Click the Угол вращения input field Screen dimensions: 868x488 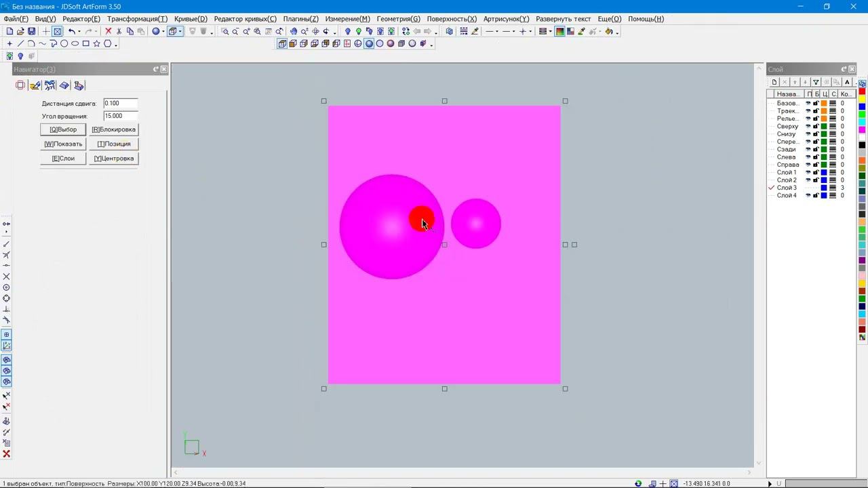121,117
